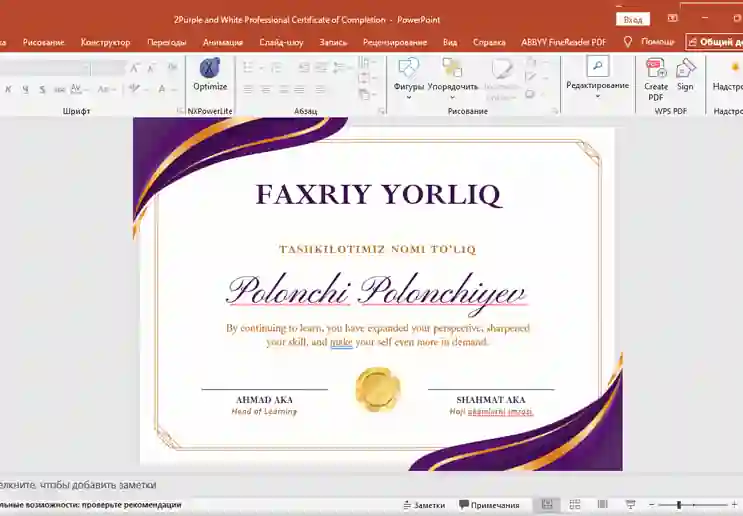743x516 pixels.
Task: Open shape outline options
Action: 534,78
